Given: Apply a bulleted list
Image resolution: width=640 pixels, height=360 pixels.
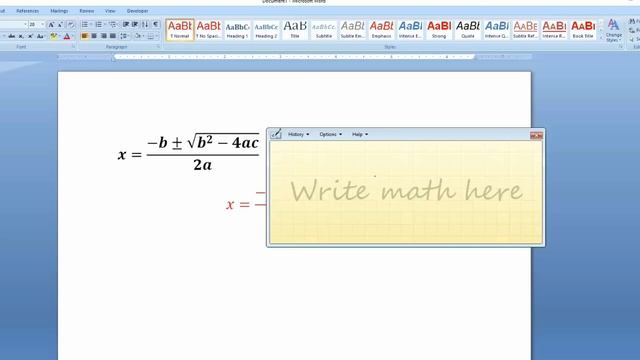Looking at the screenshot, I should (84, 24).
